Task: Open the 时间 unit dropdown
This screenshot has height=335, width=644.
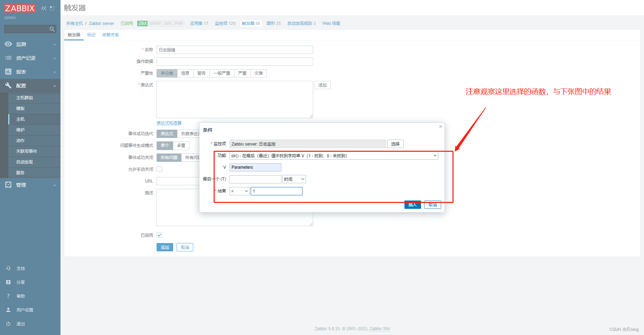Action: tap(294, 179)
